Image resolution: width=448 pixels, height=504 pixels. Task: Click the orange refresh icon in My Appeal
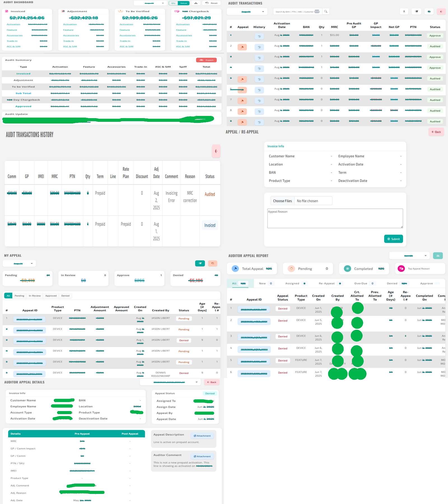tap(213, 263)
